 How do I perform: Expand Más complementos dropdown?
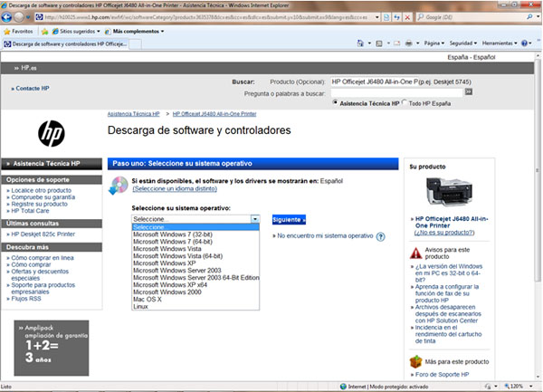click(x=162, y=32)
